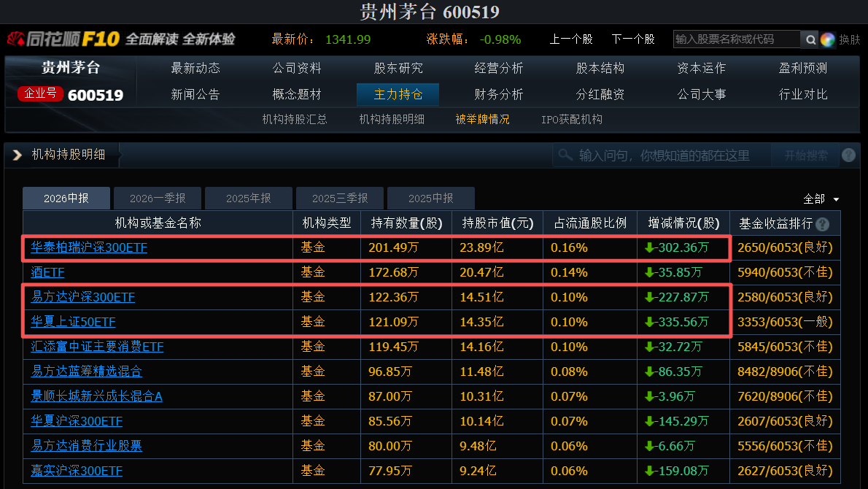Click the 持有数量(股) column header
868x489 pixels.
406,223
